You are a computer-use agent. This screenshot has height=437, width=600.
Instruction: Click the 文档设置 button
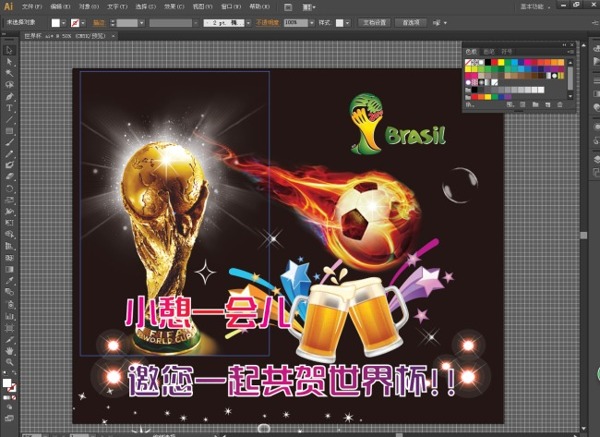click(x=374, y=23)
